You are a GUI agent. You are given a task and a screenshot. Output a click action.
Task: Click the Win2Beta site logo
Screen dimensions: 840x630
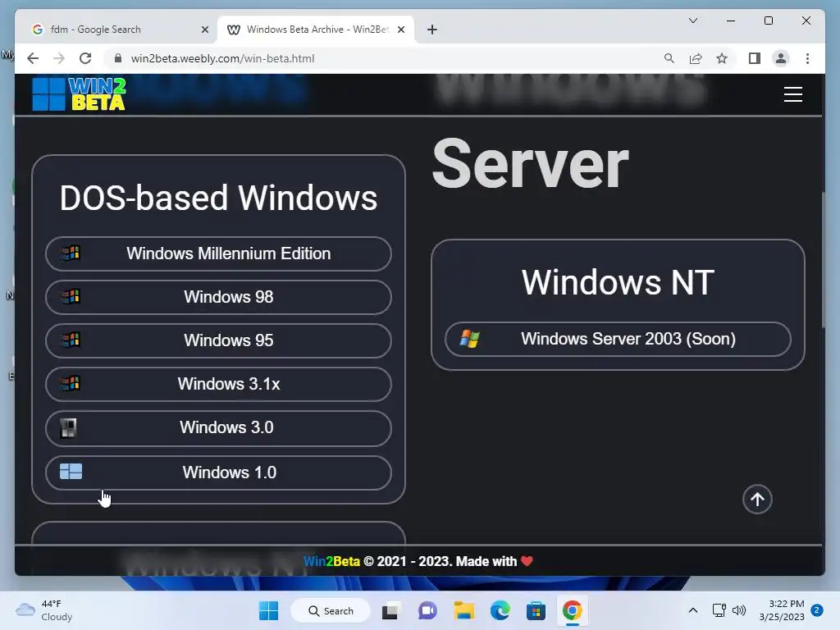pos(80,94)
